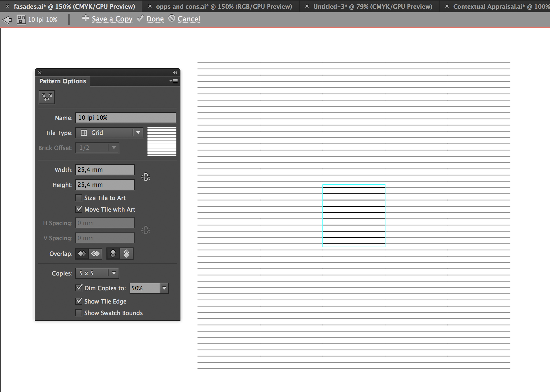Toggle the width and height link icon
Image resolution: width=550 pixels, height=392 pixels.
[146, 177]
